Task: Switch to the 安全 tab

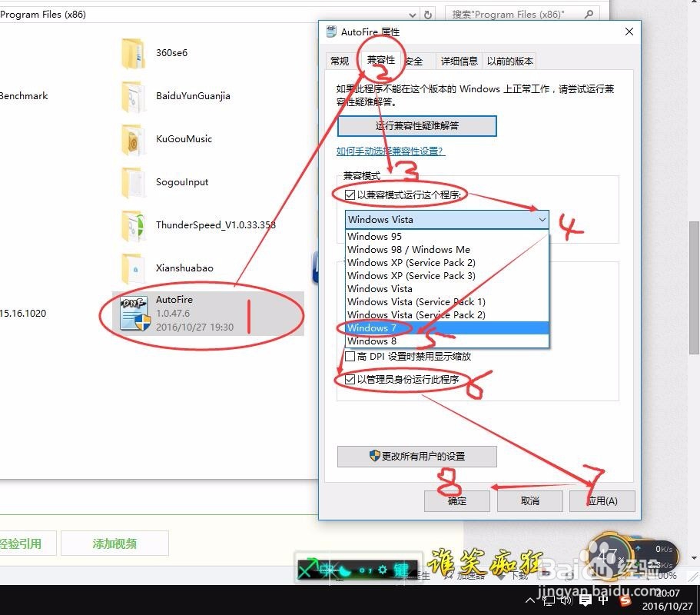Action: [415, 61]
